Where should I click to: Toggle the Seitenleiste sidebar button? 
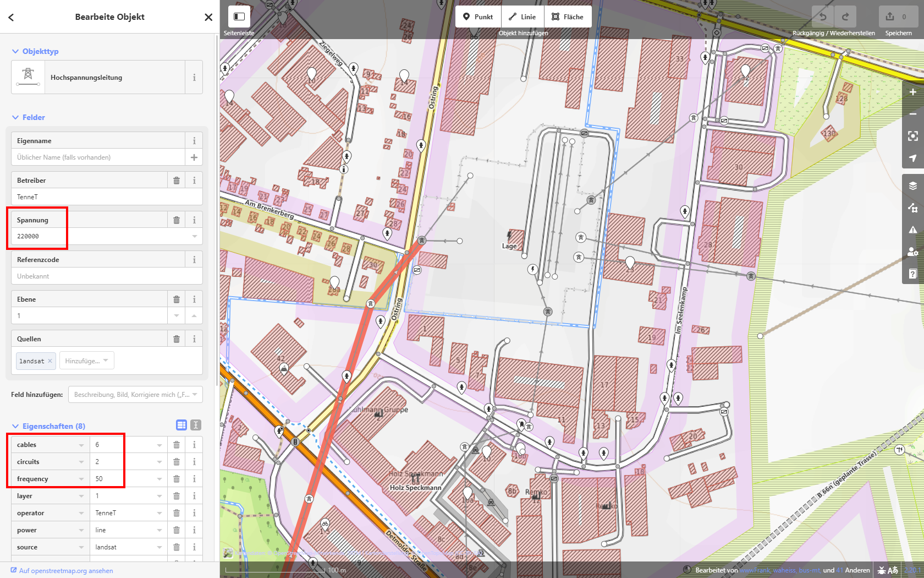coord(239,17)
